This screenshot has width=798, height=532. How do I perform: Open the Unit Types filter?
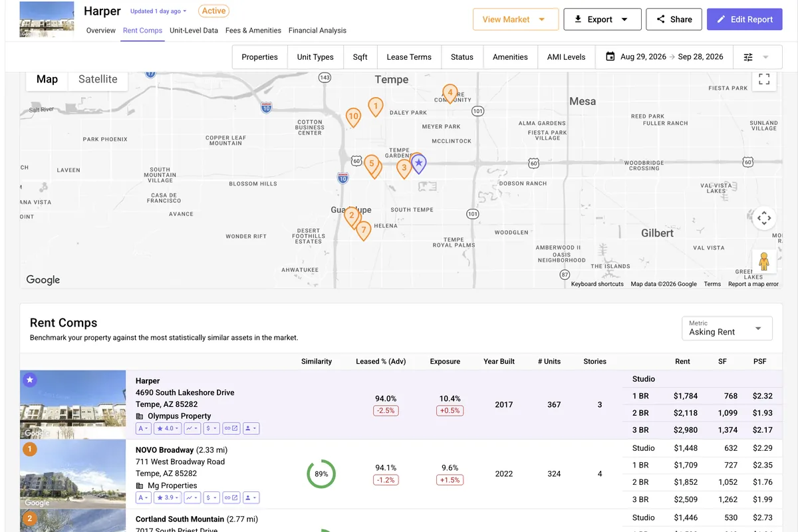click(x=315, y=57)
